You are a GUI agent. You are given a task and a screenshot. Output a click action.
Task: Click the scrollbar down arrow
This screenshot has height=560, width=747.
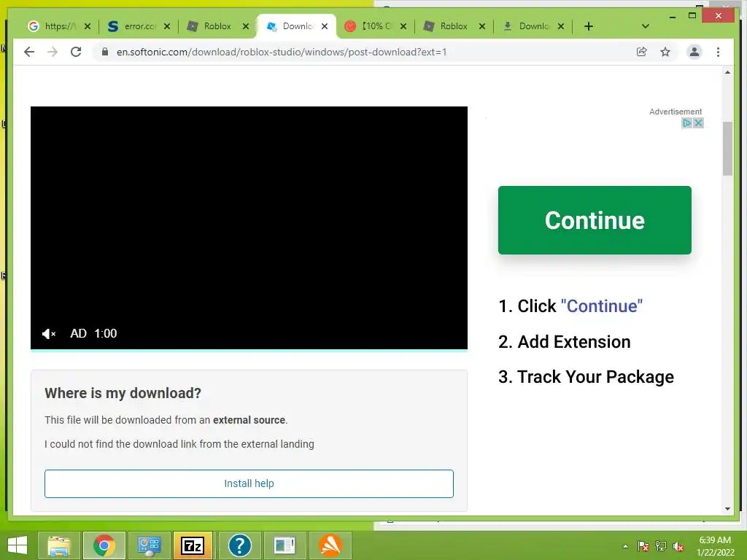click(x=727, y=509)
